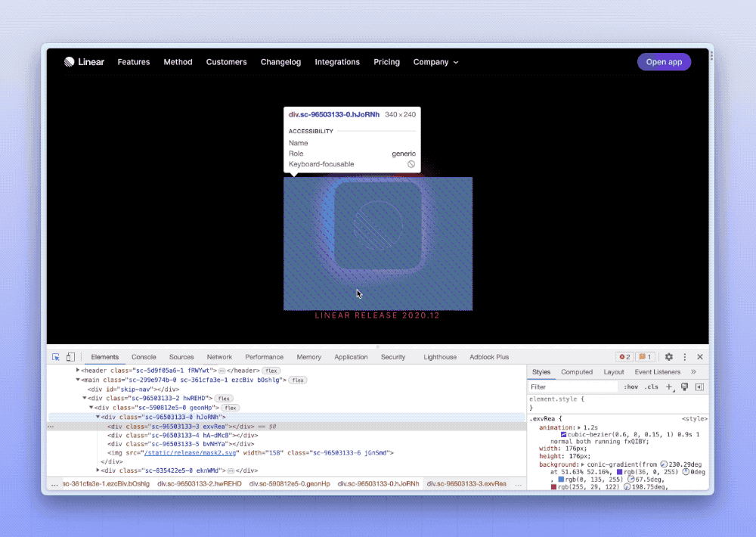Toggle flex badge on main element
Image resolution: width=756 pixels, height=537 pixels.
pyautogui.click(x=298, y=380)
